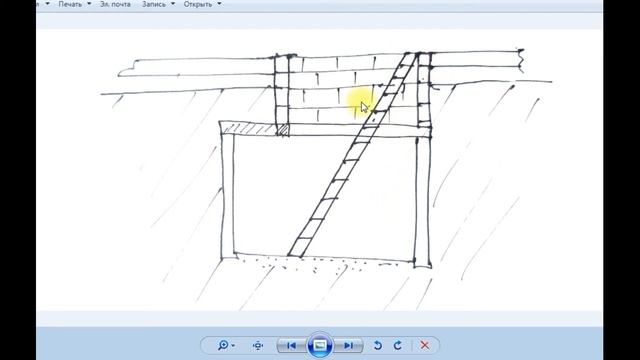Viewport: 640px width, 360px height.
Task: Rotate image counterclockwise
Action: tap(378, 345)
